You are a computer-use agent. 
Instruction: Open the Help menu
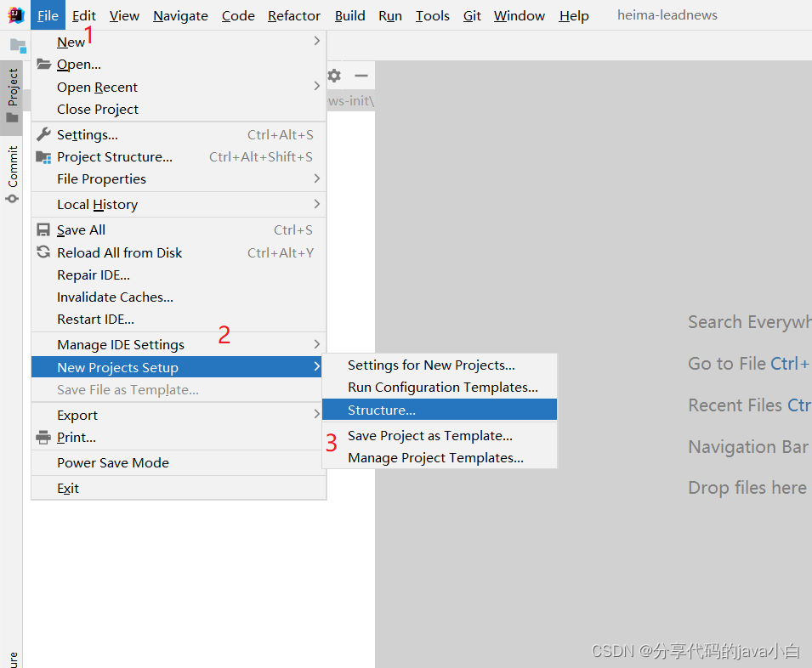coord(574,15)
